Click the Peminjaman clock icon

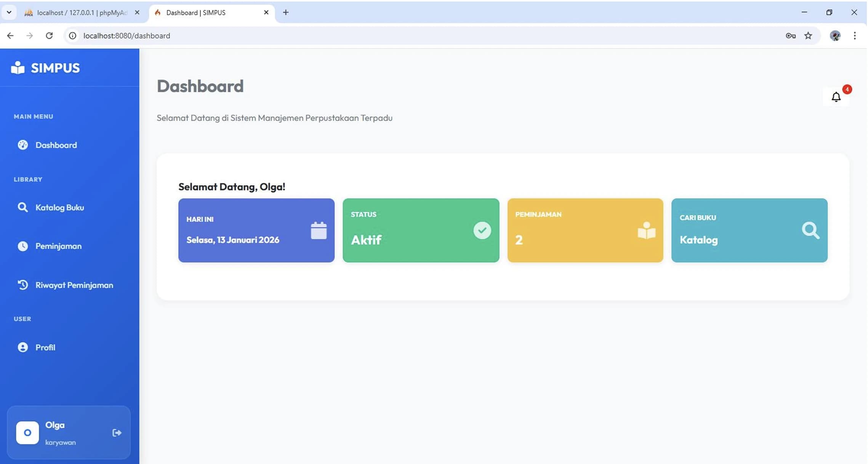click(23, 246)
